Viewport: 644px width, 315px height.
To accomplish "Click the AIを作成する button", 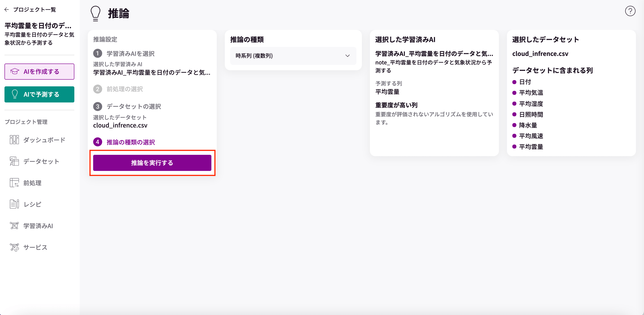I will (x=39, y=72).
